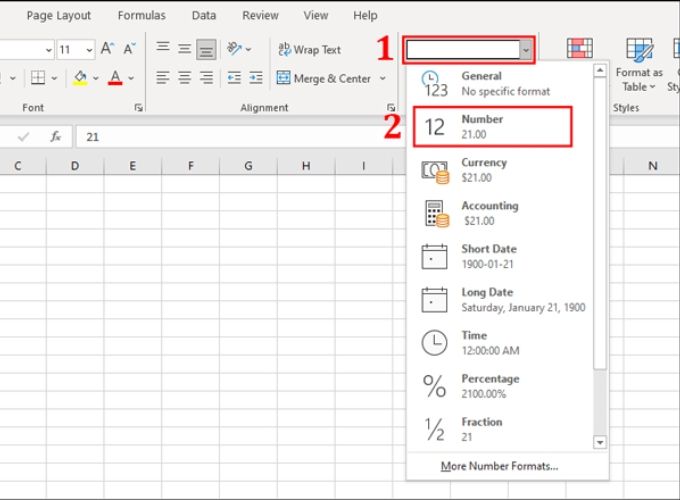This screenshot has width=680, height=500.
Task: Apply yellow Fill Color
Action: (80, 78)
